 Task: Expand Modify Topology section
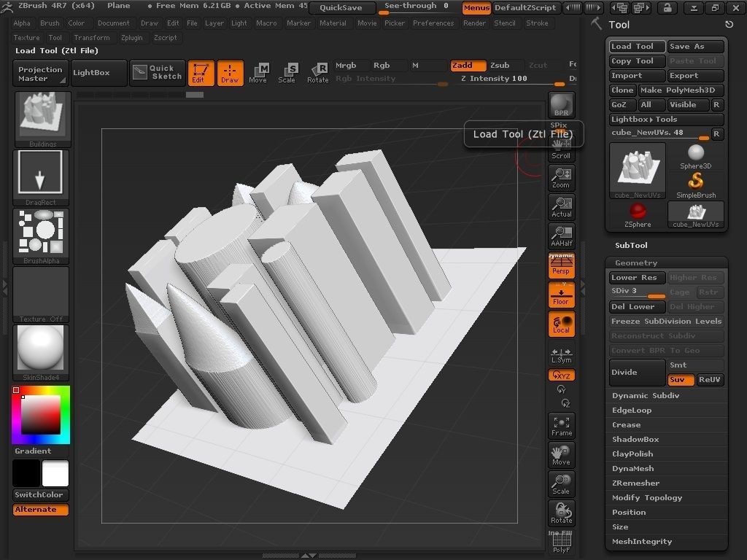click(x=647, y=498)
